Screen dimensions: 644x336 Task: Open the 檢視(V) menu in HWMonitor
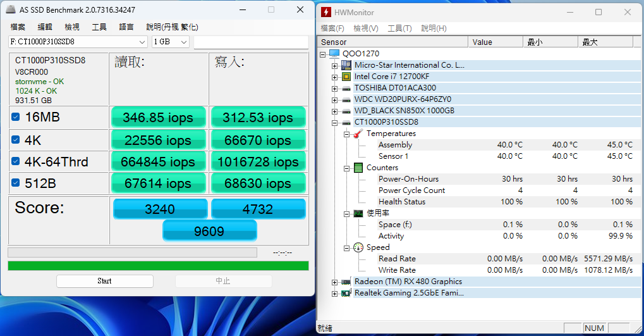tap(365, 28)
